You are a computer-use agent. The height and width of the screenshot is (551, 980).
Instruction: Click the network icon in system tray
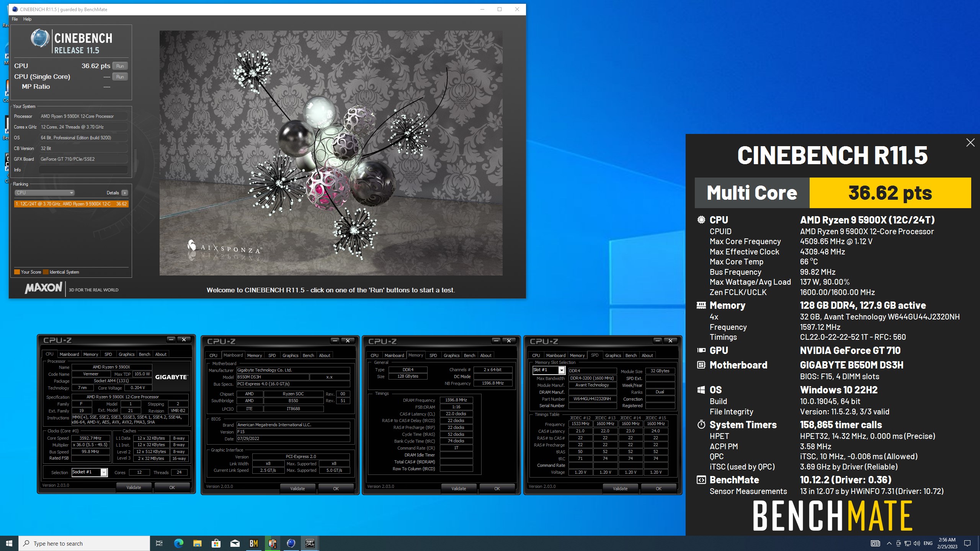[x=908, y=543]
